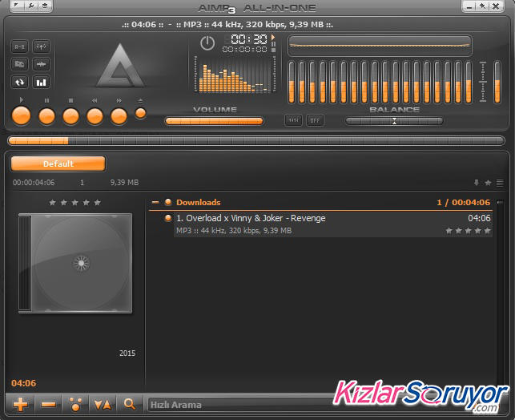Click the 2015 year label
The width and height of the screenshot is (515, 420).
[x=127, y=353]
